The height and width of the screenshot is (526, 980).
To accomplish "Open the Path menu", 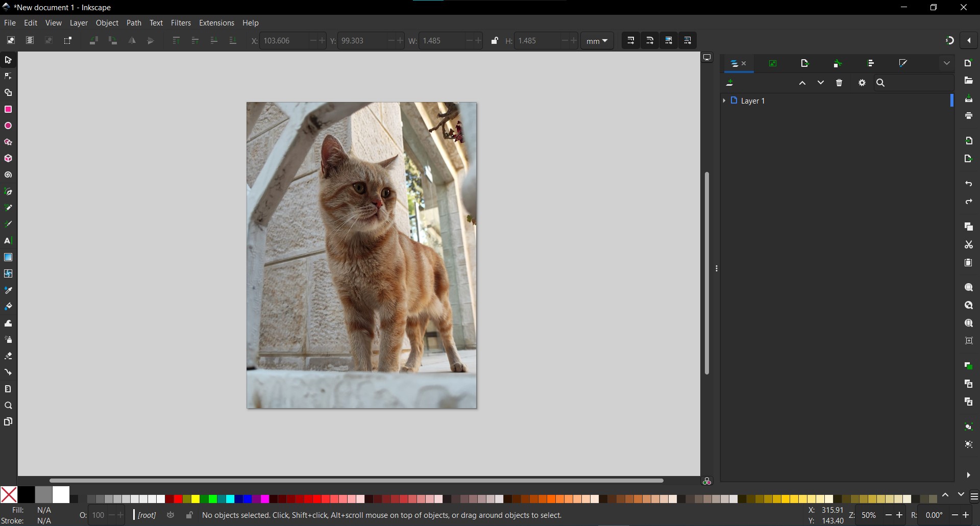I will 134,23.
